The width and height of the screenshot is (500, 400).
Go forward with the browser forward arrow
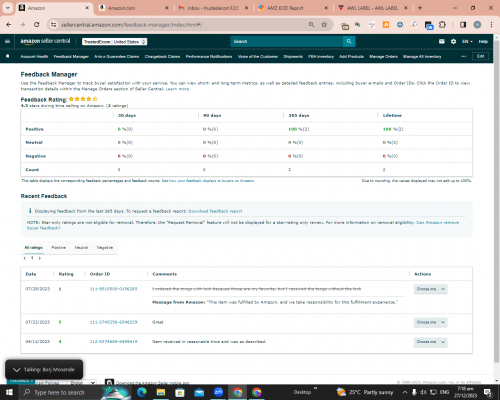pyautogui.click(x=22, y=25)
